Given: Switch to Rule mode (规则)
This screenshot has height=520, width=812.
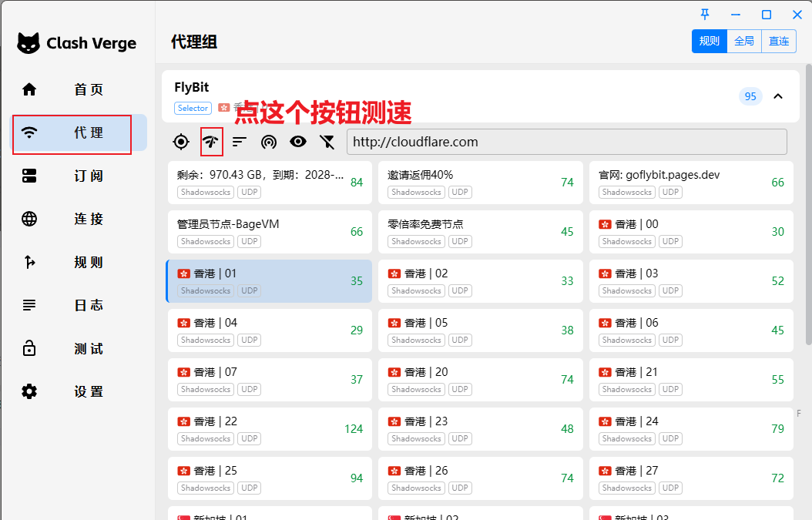Looking at the screenshot, I should click(x=709, y=42).
